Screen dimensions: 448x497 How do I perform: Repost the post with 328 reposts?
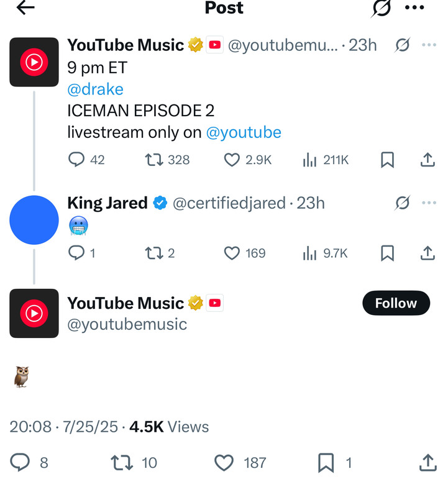point(154,160)
